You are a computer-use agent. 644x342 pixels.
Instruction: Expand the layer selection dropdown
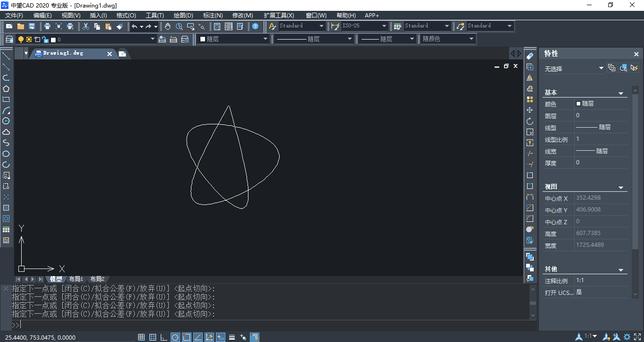[152, 40]
